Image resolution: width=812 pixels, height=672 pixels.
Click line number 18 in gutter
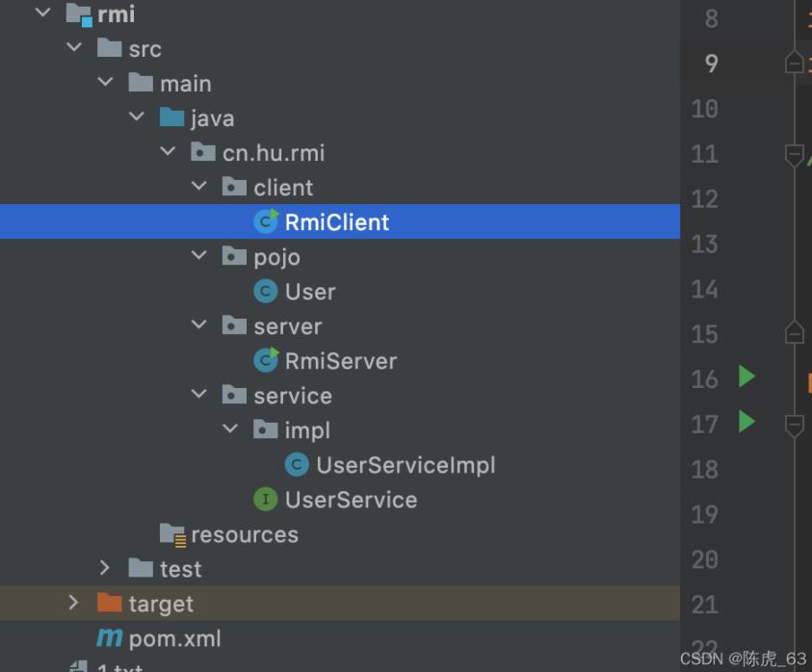point(704,469)
